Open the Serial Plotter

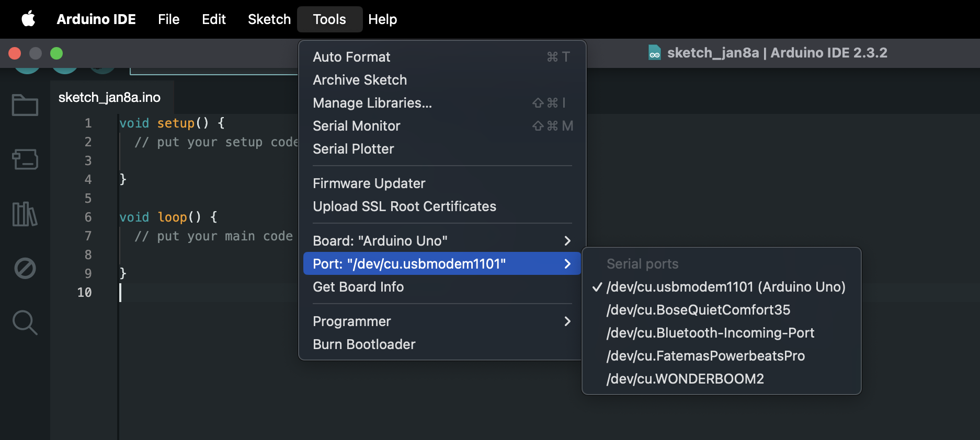coord(442,149)
